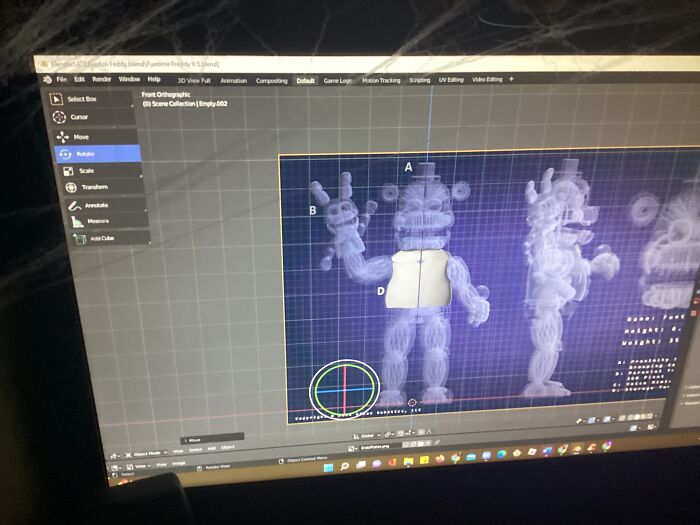Viewport: 700px width, 525px height.
Task: Click the Blender logo menu icon
Action: (x=47, y=79)
